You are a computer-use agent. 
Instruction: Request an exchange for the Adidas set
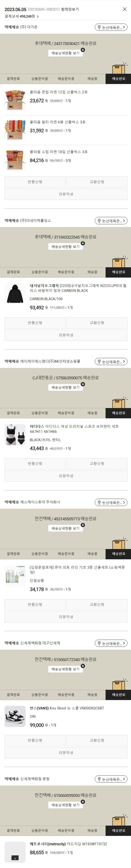coord(97,464)
